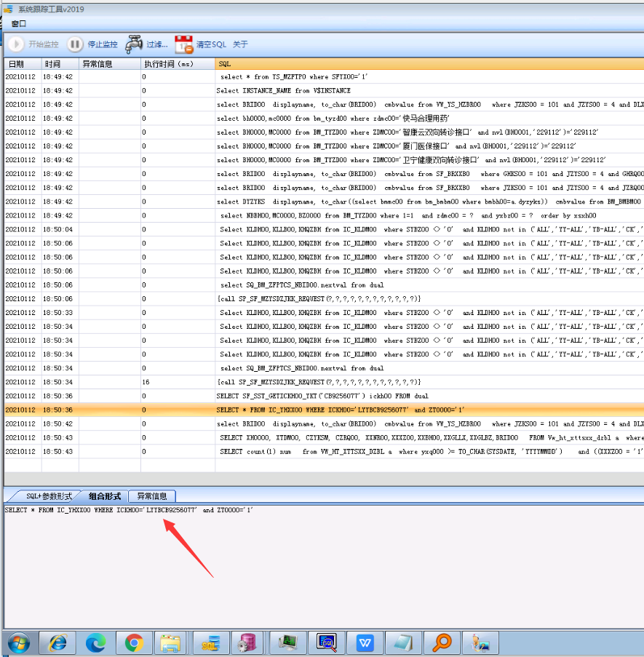Image resolution: width=644 pixels, height=657 pixels.
Task: Switch to the SQL+参数形式 tab
Action: [x=49, y=496]
